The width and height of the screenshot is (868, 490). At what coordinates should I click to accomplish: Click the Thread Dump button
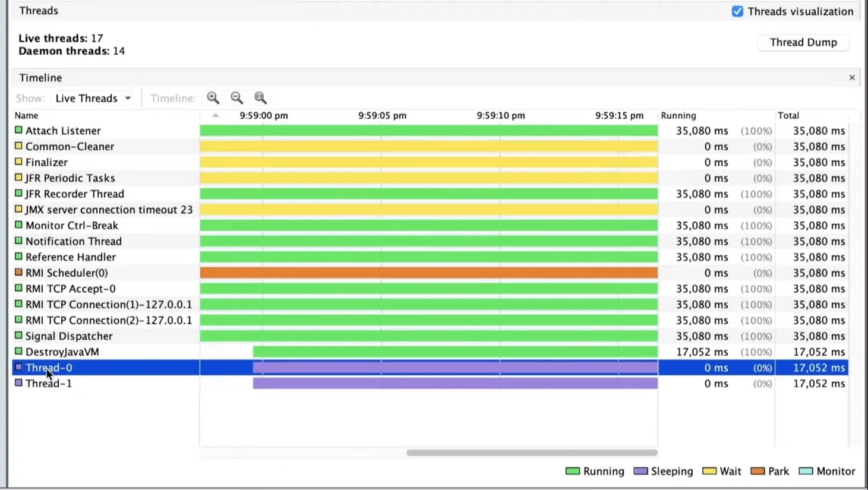pos(803,42)
